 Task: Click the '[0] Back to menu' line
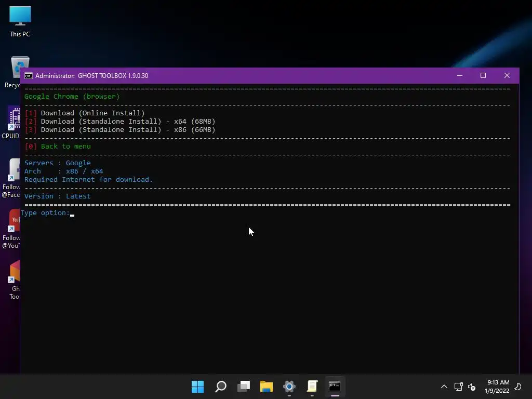tap(58, 146)
